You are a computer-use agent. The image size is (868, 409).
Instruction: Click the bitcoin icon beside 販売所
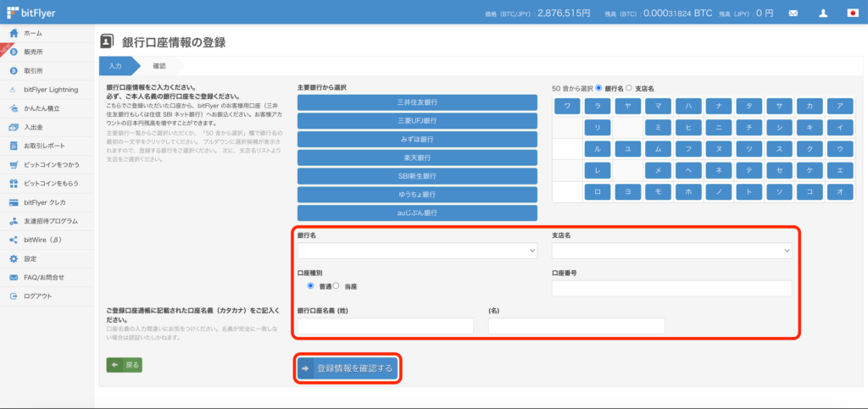[14, 52]
